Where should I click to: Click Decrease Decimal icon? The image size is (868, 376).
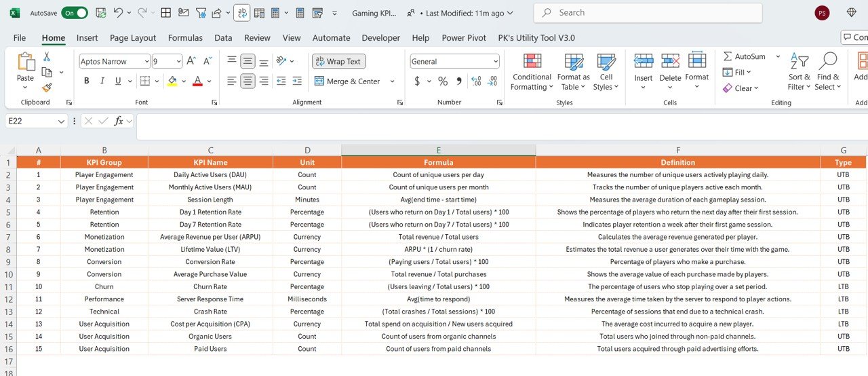[492, 81]
